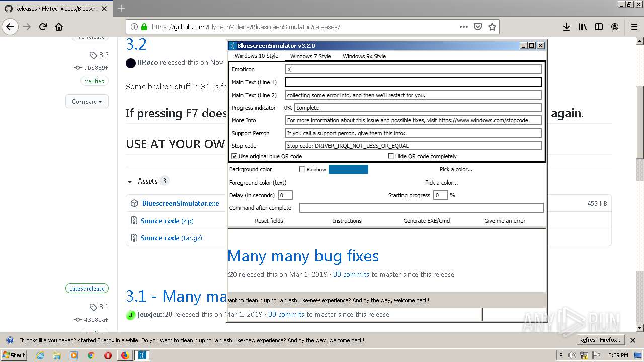The image size is (644, 362).
Task: Launch Chrome from taskbar
Action: click(91, 355)
